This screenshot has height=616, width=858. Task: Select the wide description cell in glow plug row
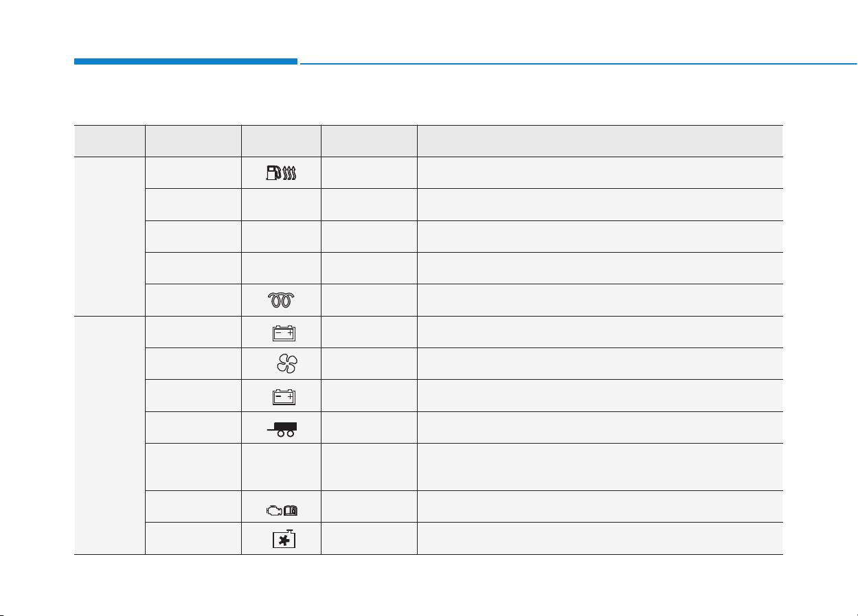tap(600, 300)
